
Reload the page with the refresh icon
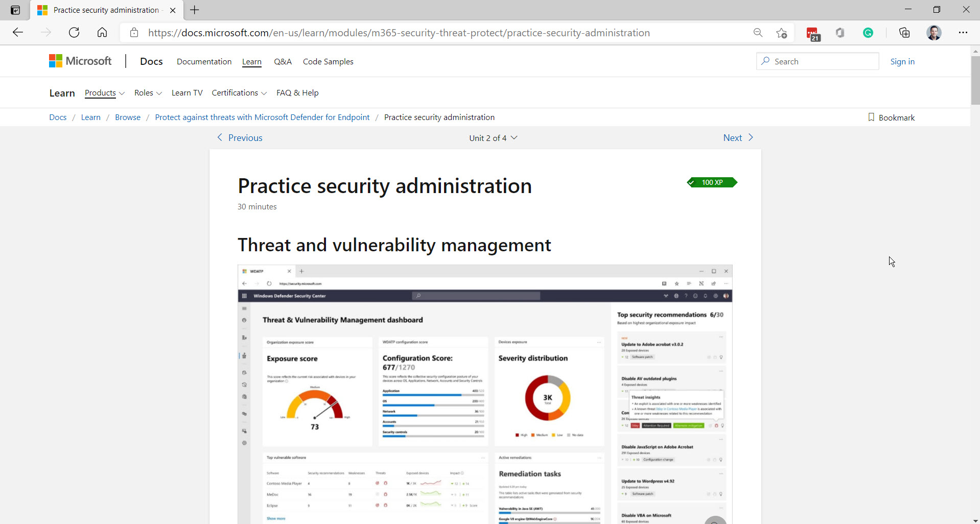pos(74,33)
